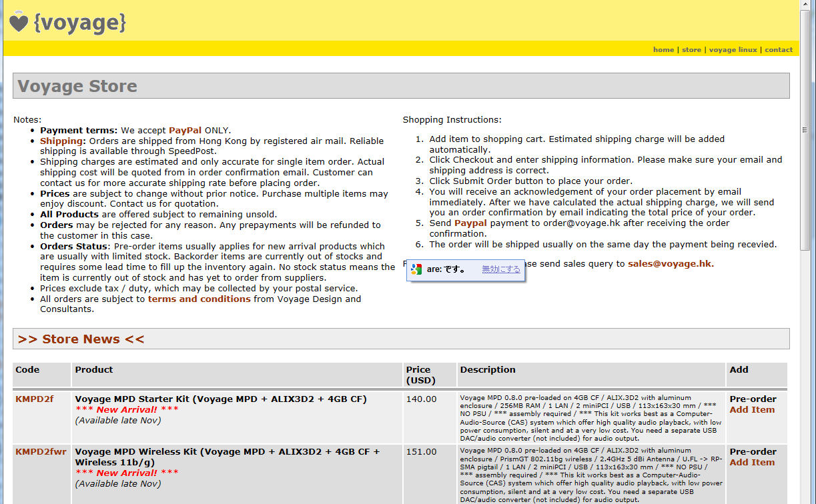Open the home navigation link
The width and height of the screenshot is (816, 504).
point(663,49)
